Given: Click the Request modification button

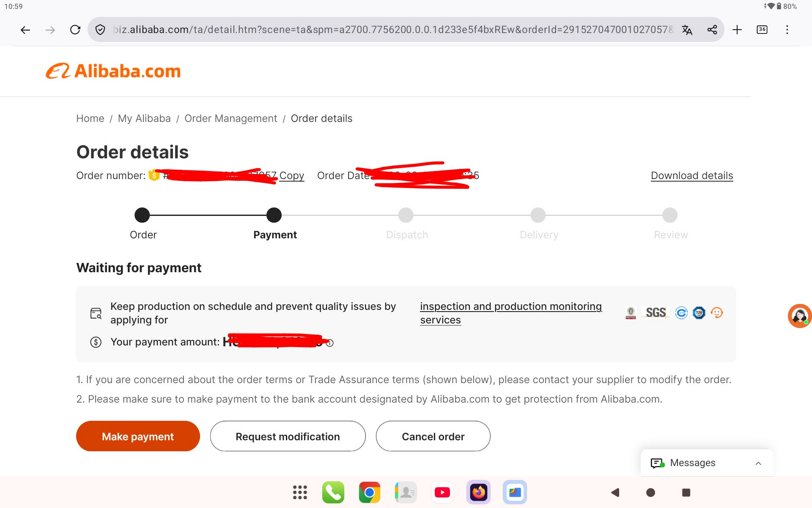Looking at the screenshot, I should 288,436.
